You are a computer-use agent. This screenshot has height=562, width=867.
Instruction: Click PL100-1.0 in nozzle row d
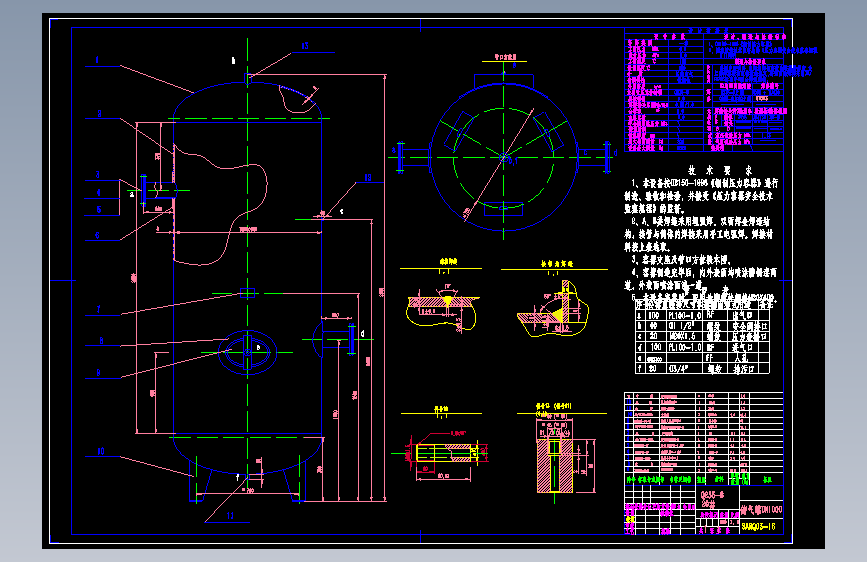[x=684, y=347]
